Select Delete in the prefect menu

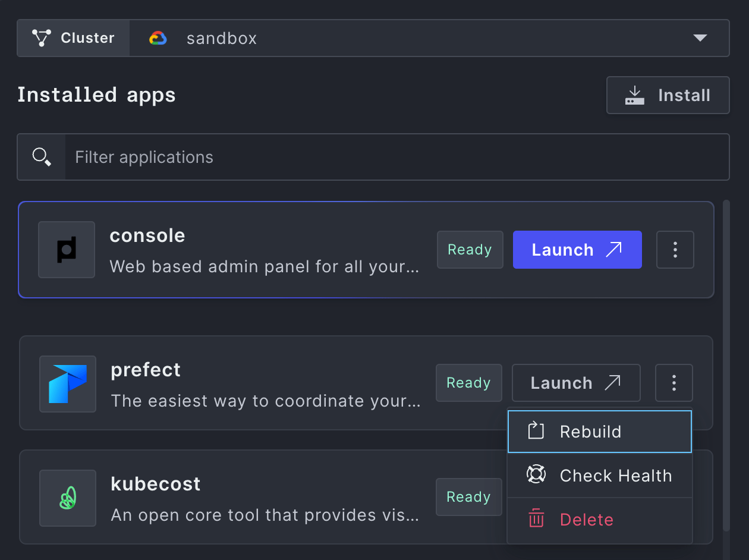coord(599,520)
